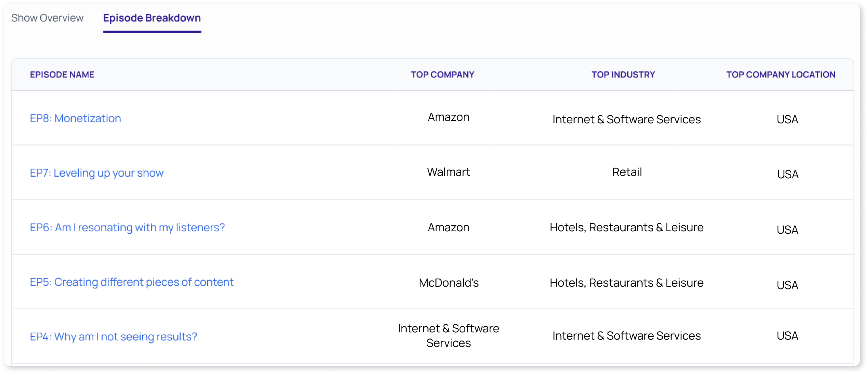Select Amazon in the EP6 row
The width and height of the screenshot is (868, 374).
[x=448, y=228]
